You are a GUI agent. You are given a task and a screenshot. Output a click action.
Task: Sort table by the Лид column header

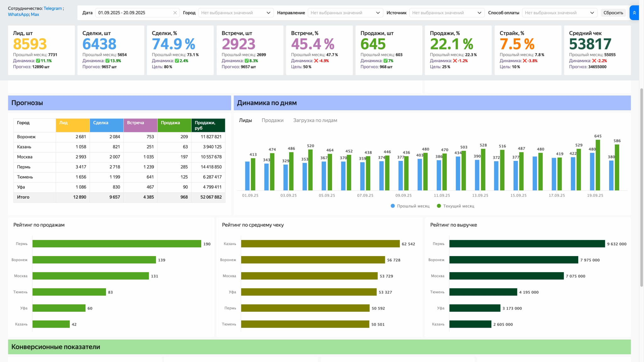[73, 125]
